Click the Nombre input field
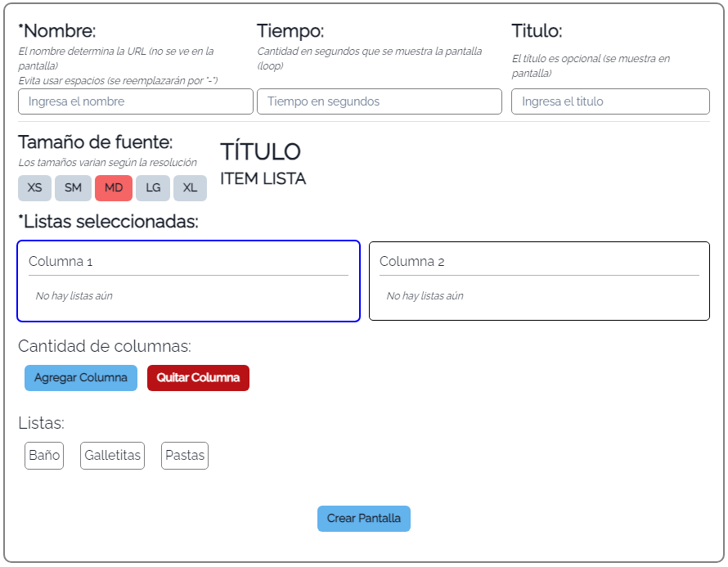The width and height of the screenshot is (728, 567). [136, 101]
